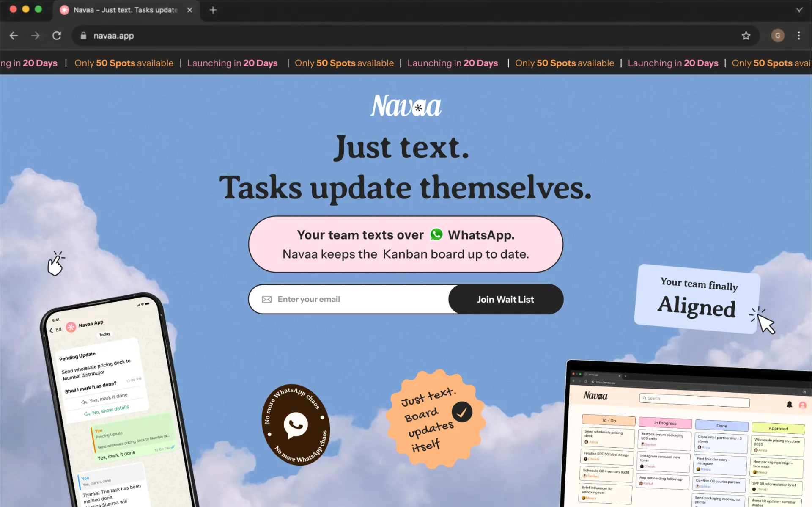Click the Navaa App avatar in phone chat
812x507 pixels.
[x=71, y=327]
